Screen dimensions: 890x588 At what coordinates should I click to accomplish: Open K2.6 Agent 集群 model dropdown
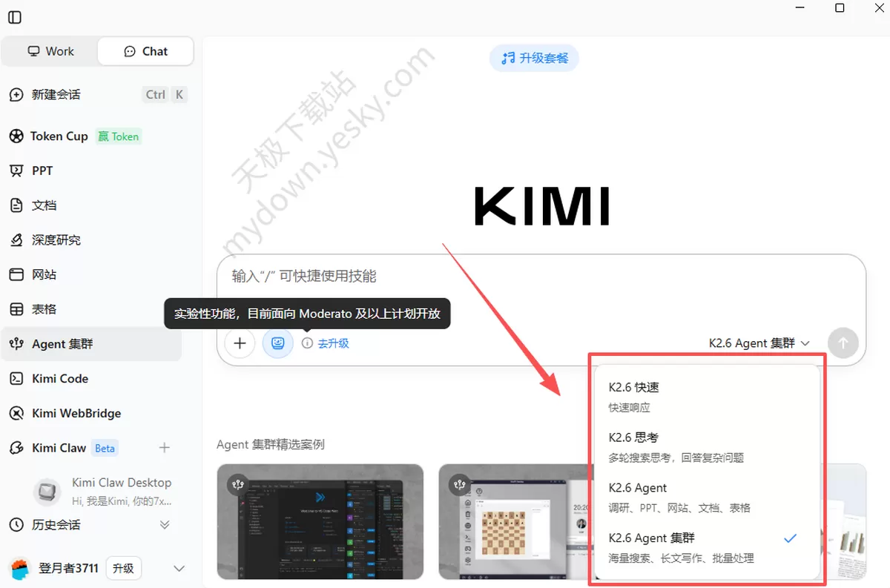tap(759, 343)
